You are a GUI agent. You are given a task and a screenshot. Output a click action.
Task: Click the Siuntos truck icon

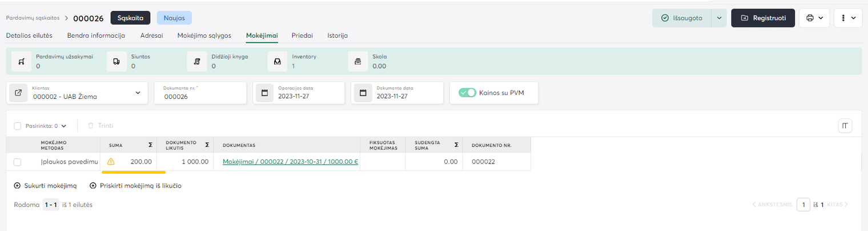116,62
